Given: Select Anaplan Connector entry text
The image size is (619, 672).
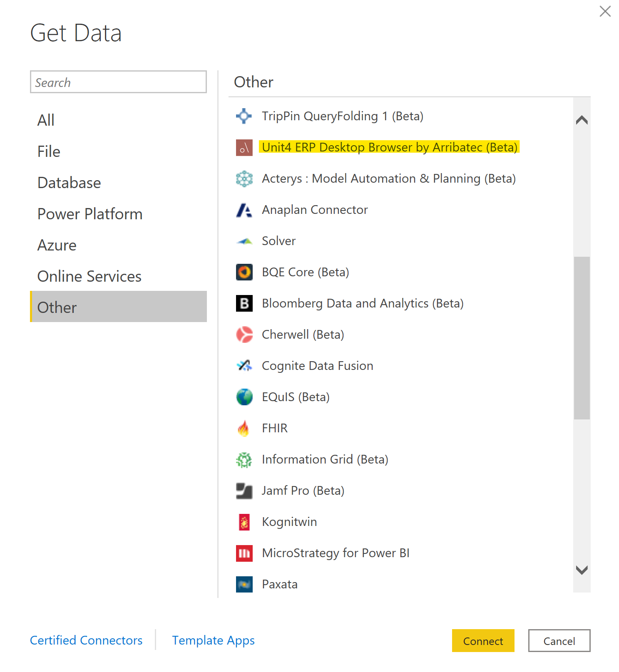Looking at the screenshot, I should [x=315, y=210].
